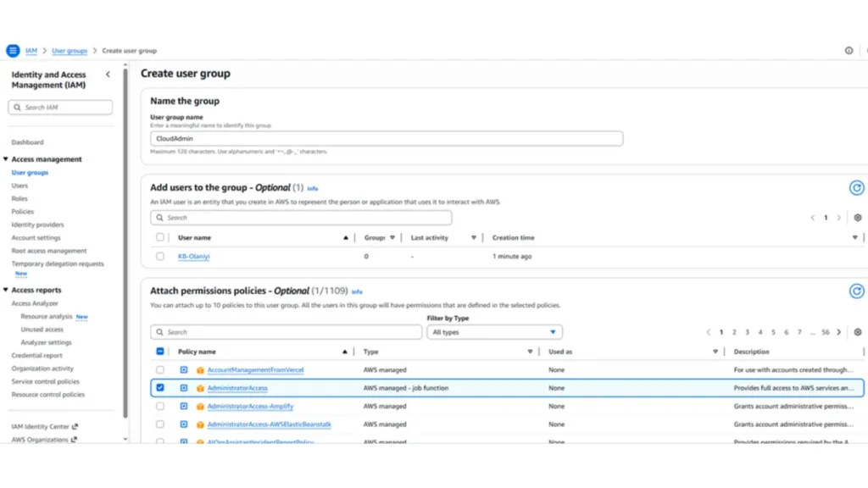Go to page 3 of the policies list
The height and width of the screenshot is (488, 868).
[x=747, y=332]
